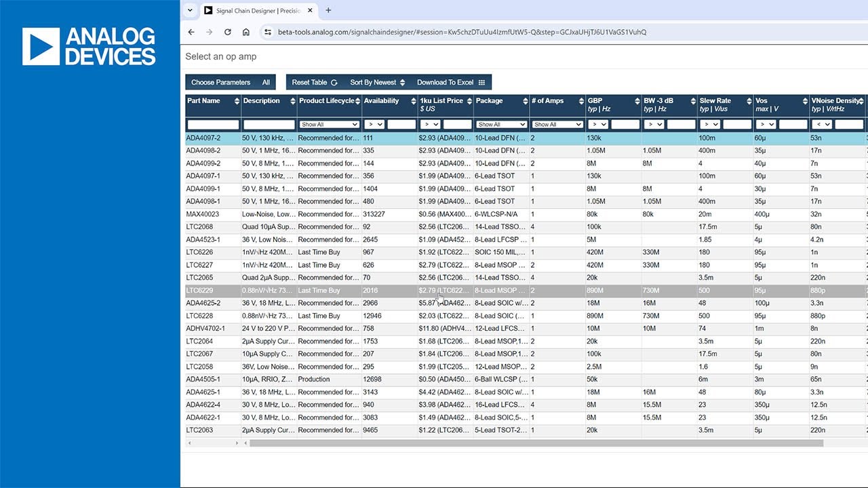Click Part Name filter input field

(213, 125)
